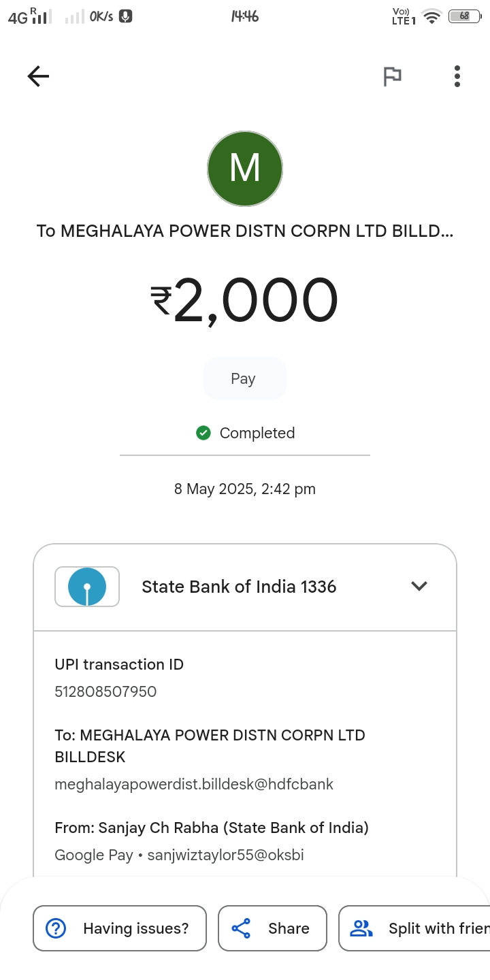The width and height of the screenshot is (490, 980).
Task: Tap the share icon
Action: click(x=242, y=928)
